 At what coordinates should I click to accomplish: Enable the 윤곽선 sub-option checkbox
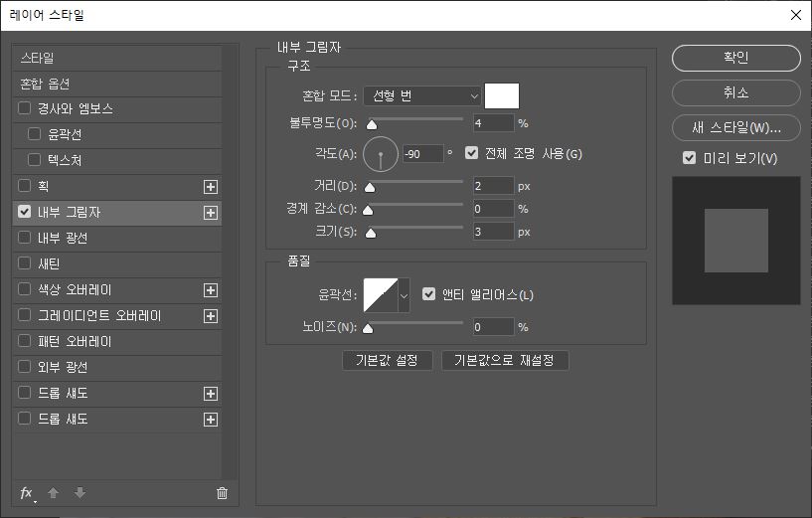click(x=34, y=134)
